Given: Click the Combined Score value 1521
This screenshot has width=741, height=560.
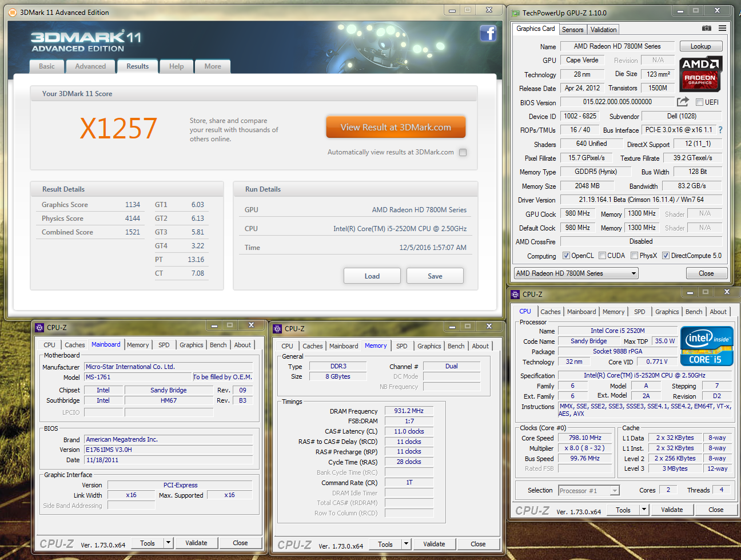Looking at the screenshot, I should coord(133,232).
